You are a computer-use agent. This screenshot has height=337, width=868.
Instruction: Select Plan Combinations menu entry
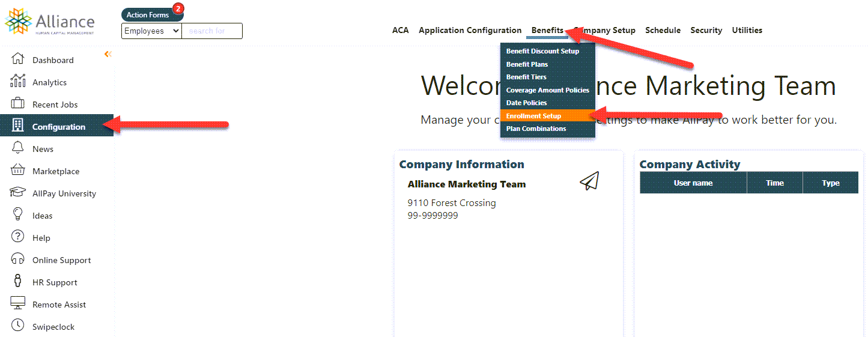point(548,129)
